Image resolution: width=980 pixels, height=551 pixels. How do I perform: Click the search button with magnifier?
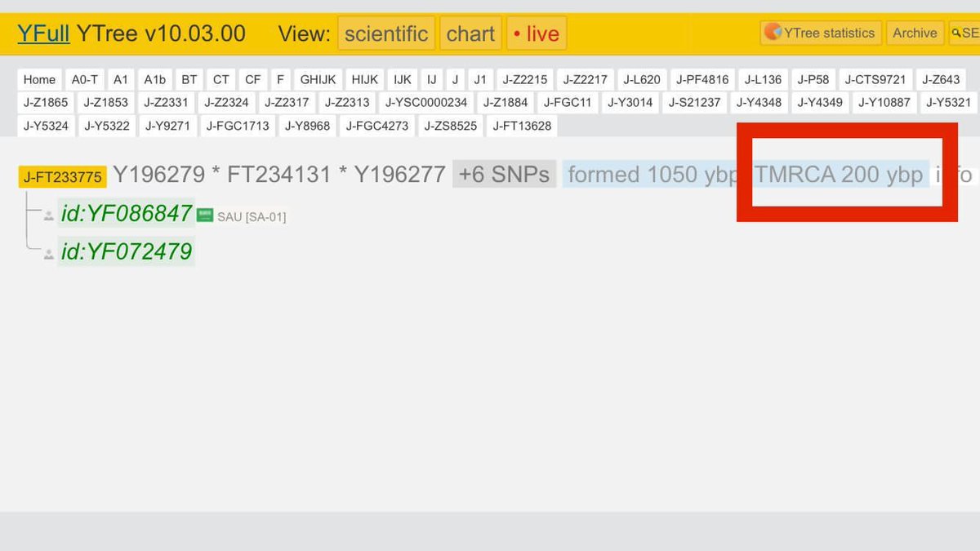964,33
